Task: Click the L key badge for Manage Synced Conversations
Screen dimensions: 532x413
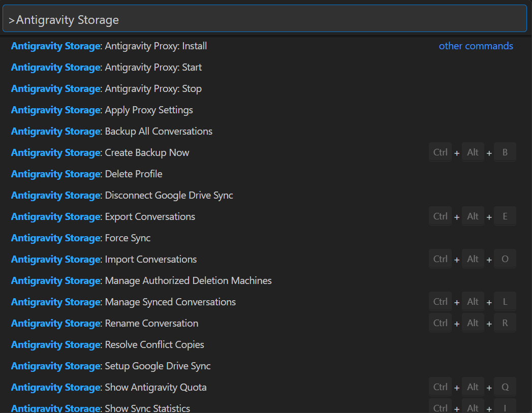Action: pos(505,302)
